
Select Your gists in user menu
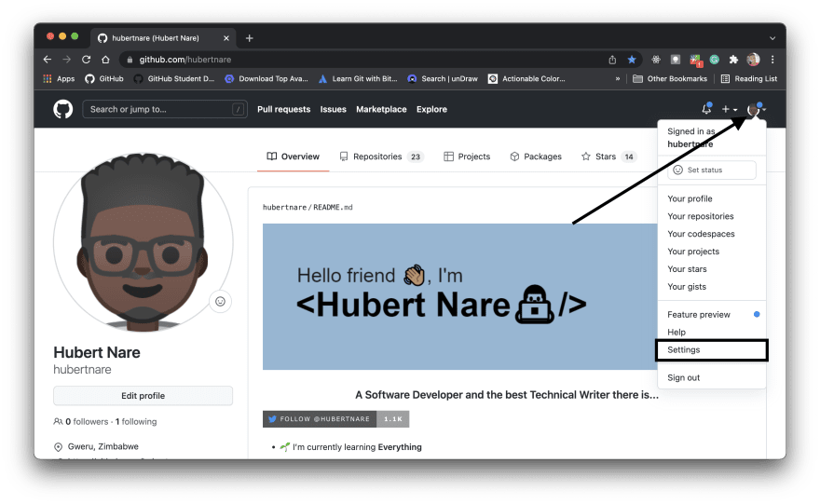point(711,287)
